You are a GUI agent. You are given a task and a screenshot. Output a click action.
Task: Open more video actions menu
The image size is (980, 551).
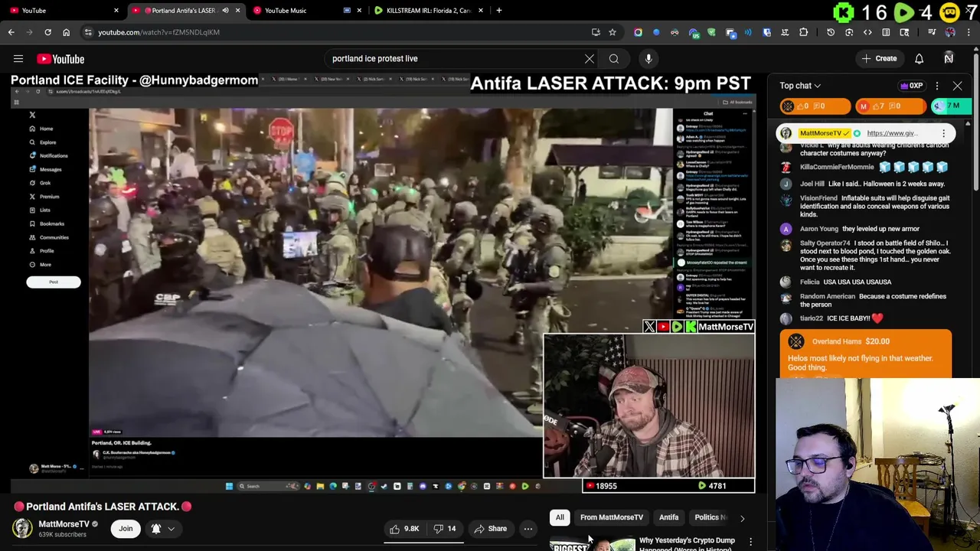(528, 529)
